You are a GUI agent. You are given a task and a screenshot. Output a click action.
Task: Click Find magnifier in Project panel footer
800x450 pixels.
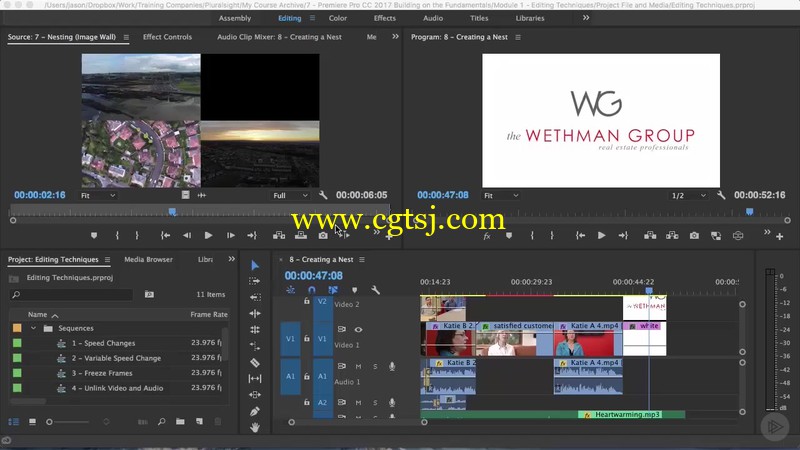coord(162,422)
